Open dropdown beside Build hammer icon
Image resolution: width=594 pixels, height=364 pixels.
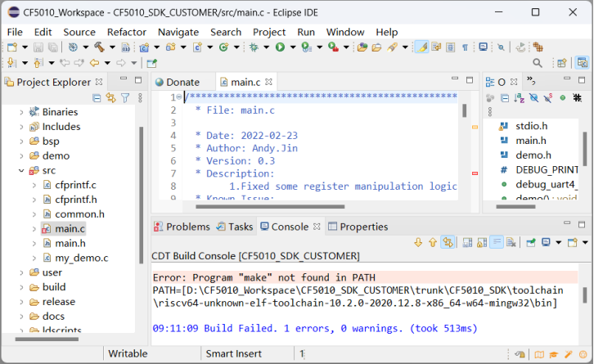(x=112, y=47)
